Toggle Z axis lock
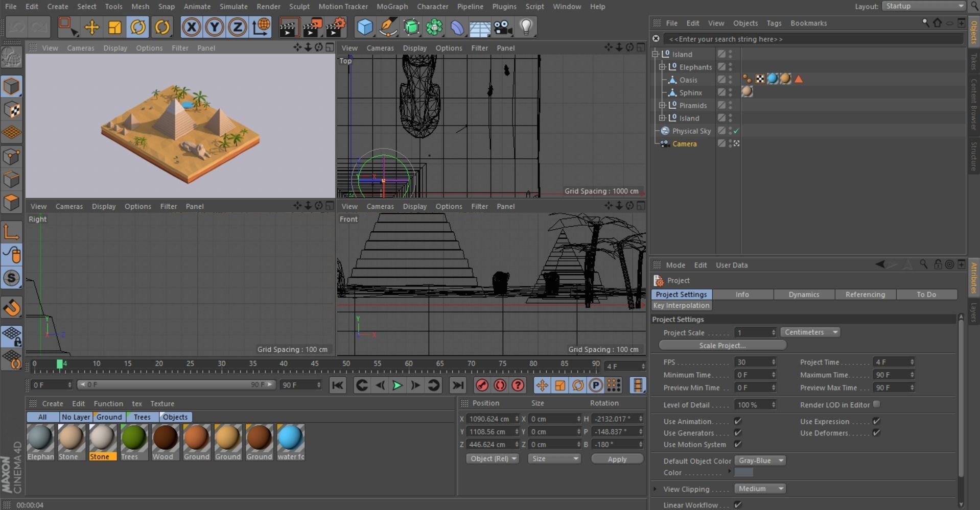 [237, 27]
